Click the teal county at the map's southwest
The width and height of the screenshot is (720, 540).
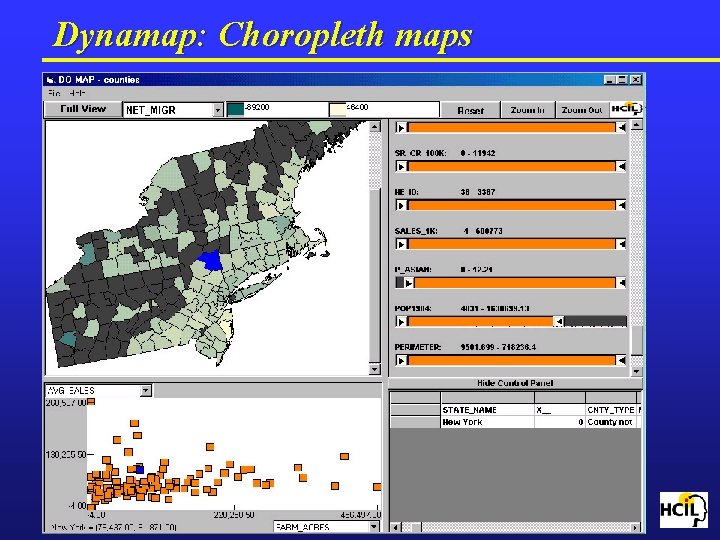tap(69, 339)
